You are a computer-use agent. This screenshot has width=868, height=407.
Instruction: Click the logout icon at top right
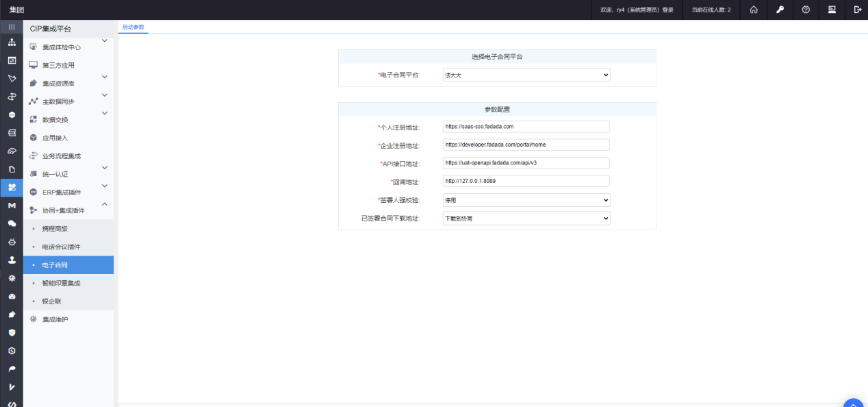click(857, 10)
